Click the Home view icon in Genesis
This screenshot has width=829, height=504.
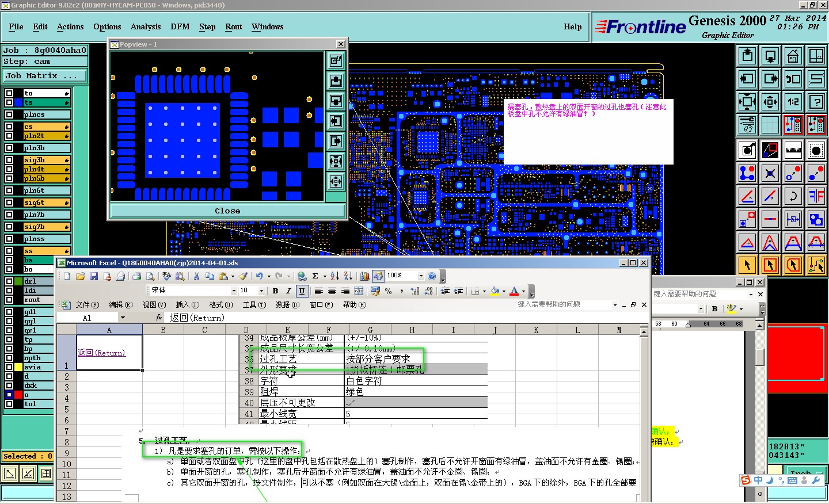pyautogui.click(x=793, y=56)
